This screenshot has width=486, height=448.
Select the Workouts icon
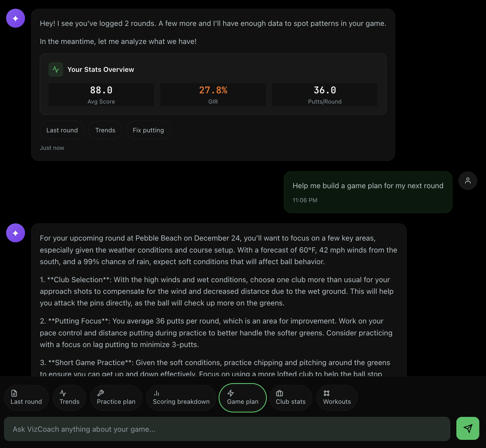tap(326, 393)
